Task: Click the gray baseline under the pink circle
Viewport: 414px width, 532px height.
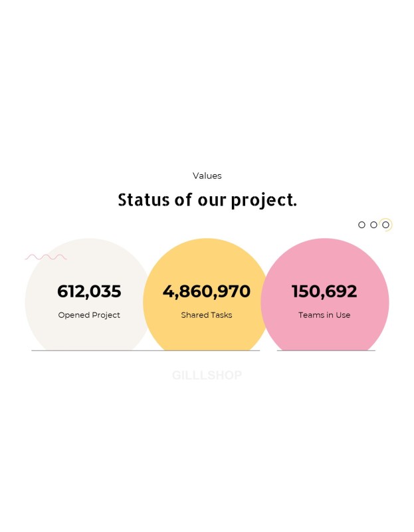Action: point(326,350)
